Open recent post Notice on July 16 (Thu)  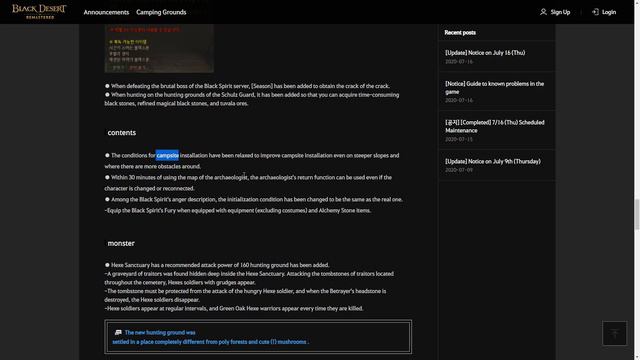[x=485, y=53]
